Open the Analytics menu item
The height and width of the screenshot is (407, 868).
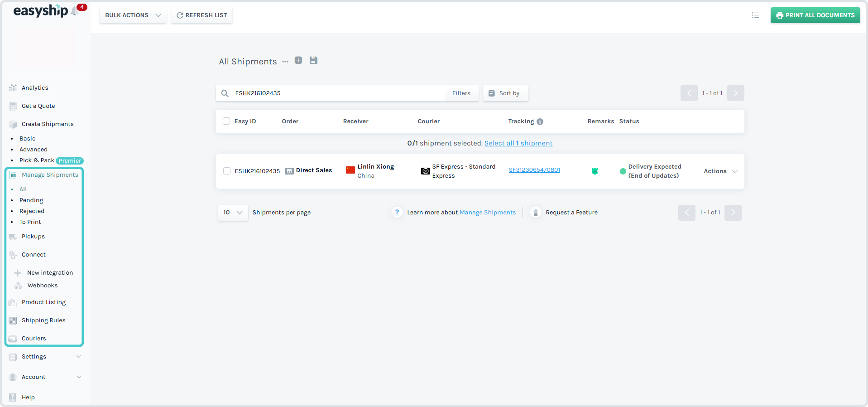35,88
